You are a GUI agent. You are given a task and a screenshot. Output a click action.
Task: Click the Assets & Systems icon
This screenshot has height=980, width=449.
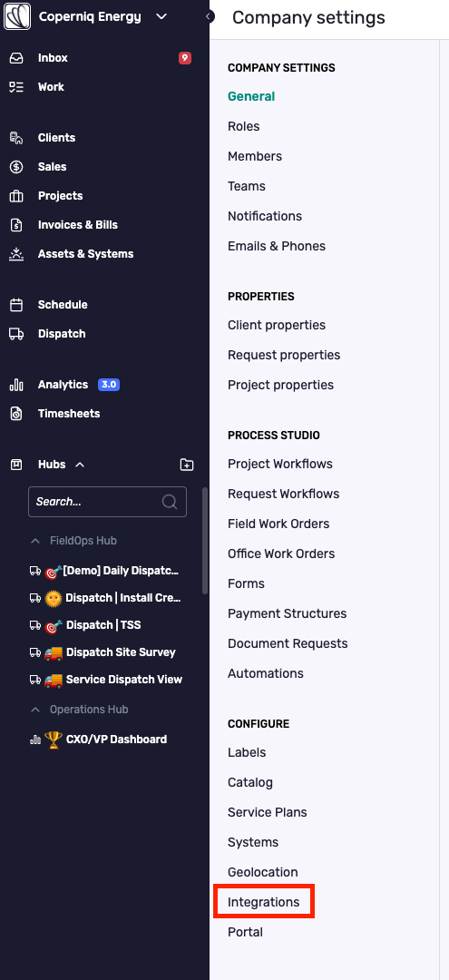[16, 254]
